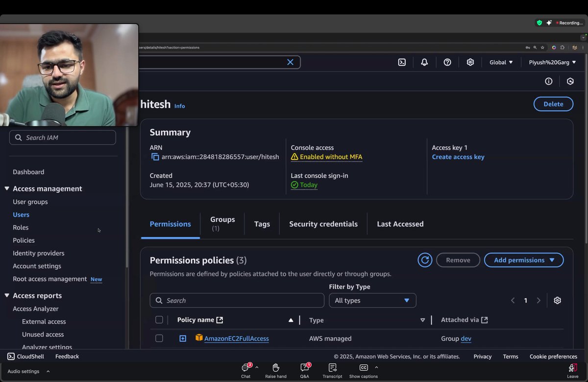
Task: Open the Add permissions dropdown
Action: tap(524, 260)
